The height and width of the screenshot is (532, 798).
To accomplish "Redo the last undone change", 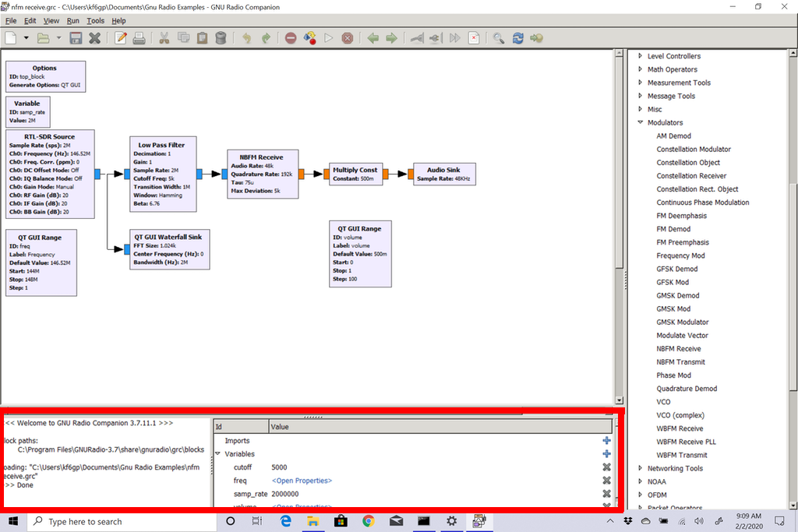I will [x=266, y=38].
